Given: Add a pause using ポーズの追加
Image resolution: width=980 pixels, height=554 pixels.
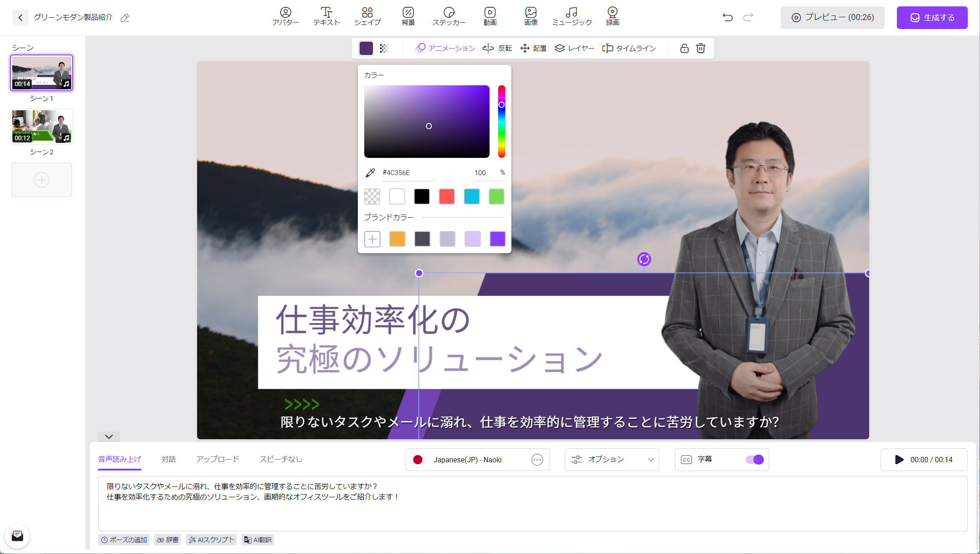Looking at the screenshot, I should point(124,539).
